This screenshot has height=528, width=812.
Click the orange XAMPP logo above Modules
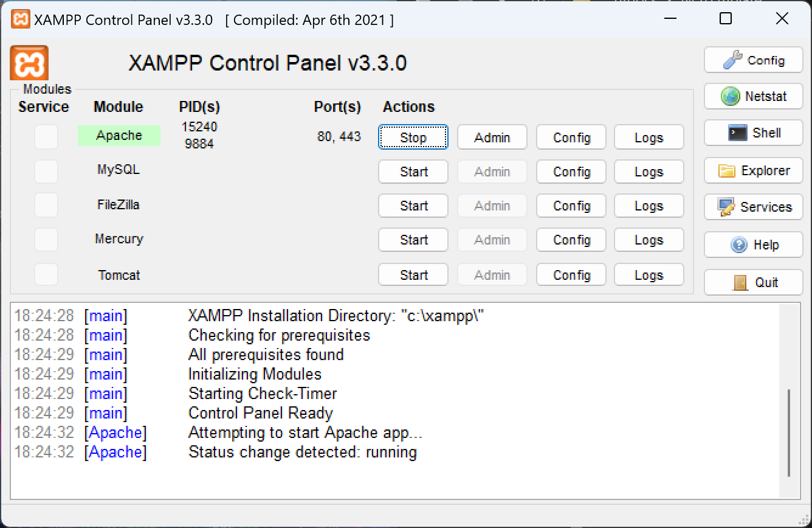pos(28,63)
